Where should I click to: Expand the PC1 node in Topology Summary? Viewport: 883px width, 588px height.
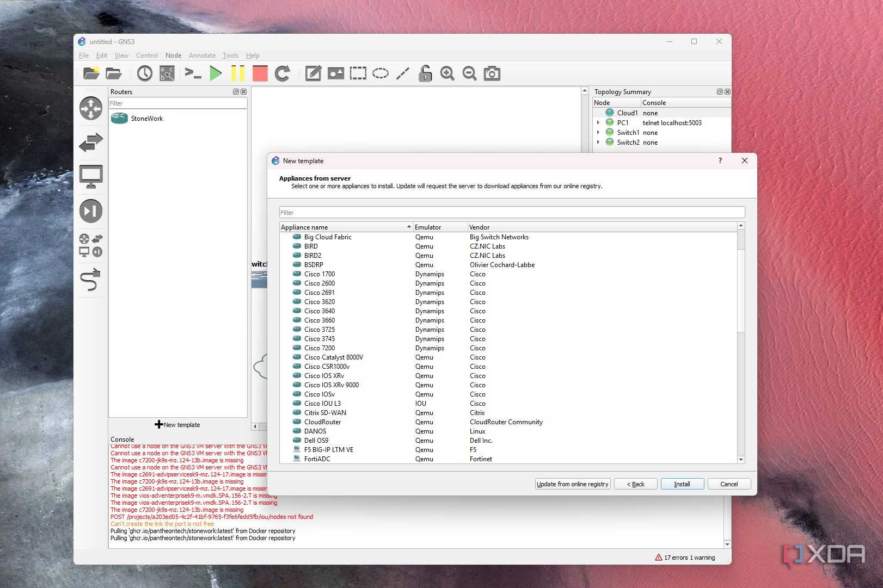[598, 123]
